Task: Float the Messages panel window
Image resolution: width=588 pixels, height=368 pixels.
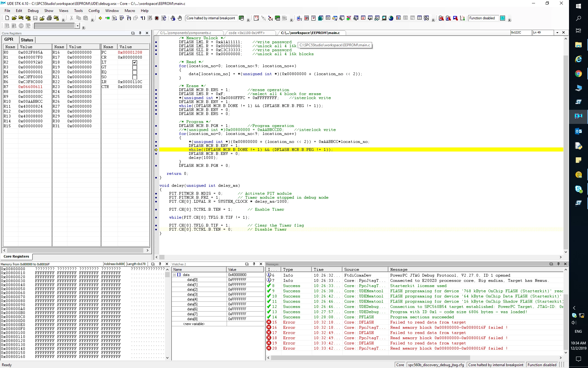Action: tap(551, 264)
